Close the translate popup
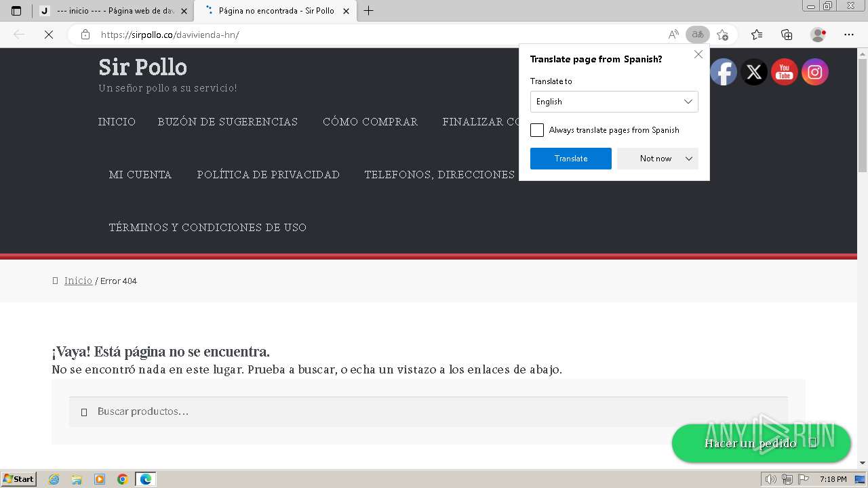Image resolution: width=868 pixels, height=488 pixels. (x=698, y=55)
